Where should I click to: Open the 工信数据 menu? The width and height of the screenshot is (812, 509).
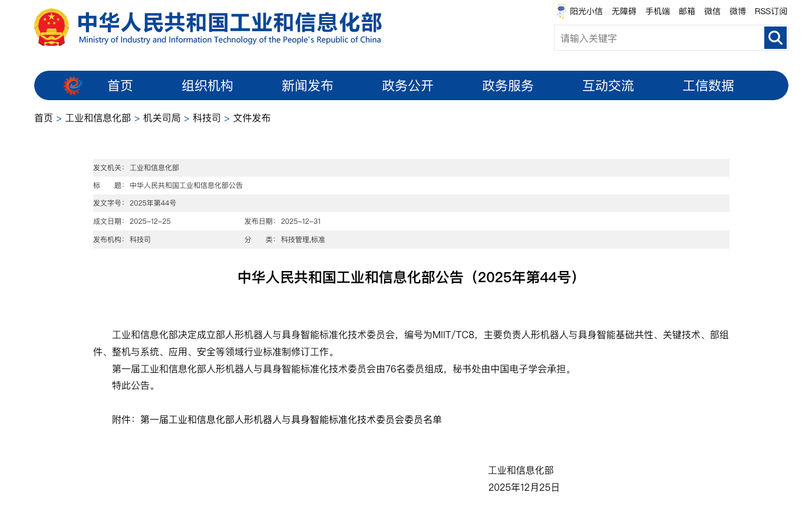coord(708,85)
